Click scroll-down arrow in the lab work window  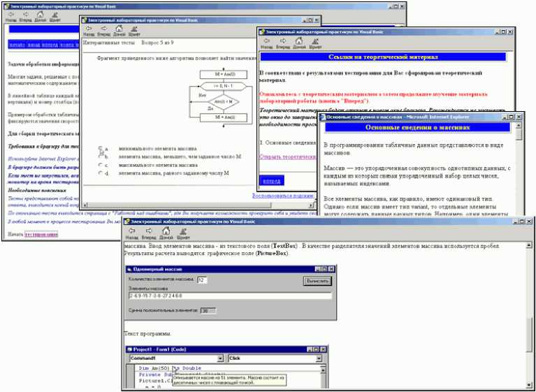[529, 385]
